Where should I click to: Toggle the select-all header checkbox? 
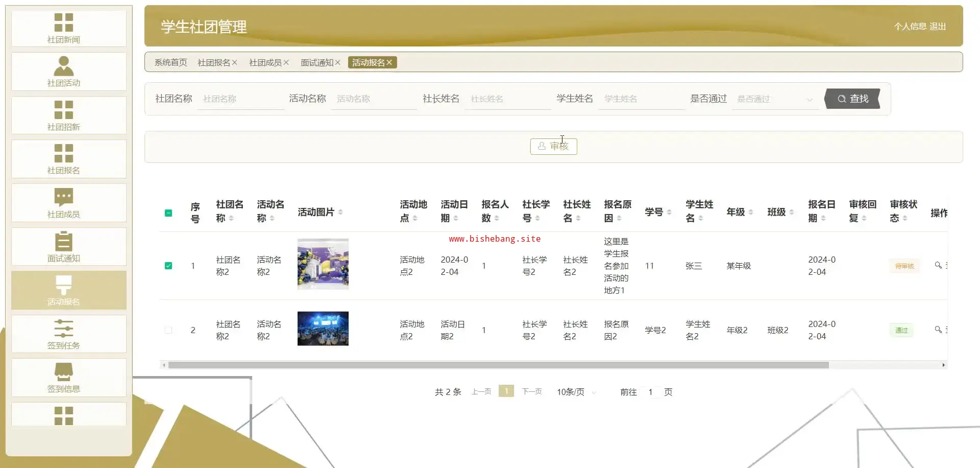coord(168,213)
